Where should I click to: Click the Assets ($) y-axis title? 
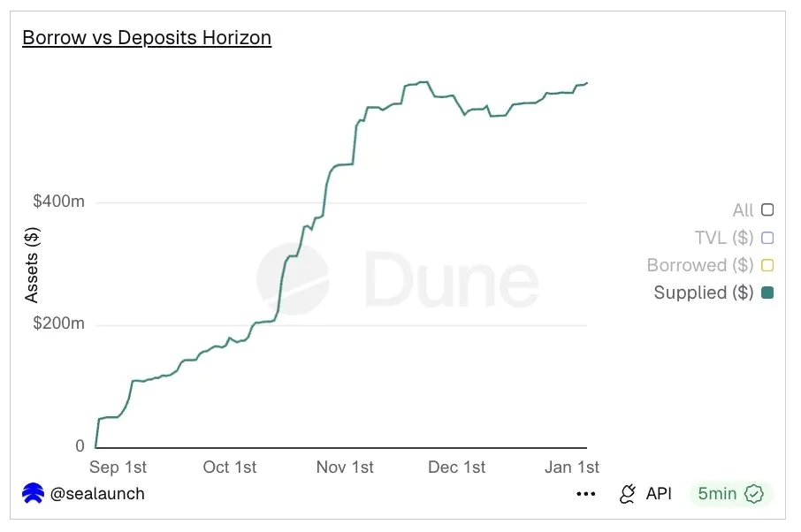pyautogui.click(x=32, y=264)
